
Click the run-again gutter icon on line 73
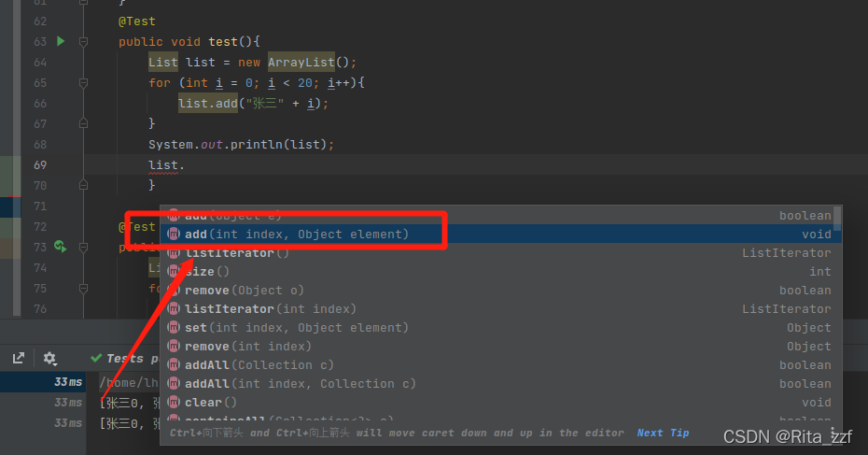click(x=61, y=247)
